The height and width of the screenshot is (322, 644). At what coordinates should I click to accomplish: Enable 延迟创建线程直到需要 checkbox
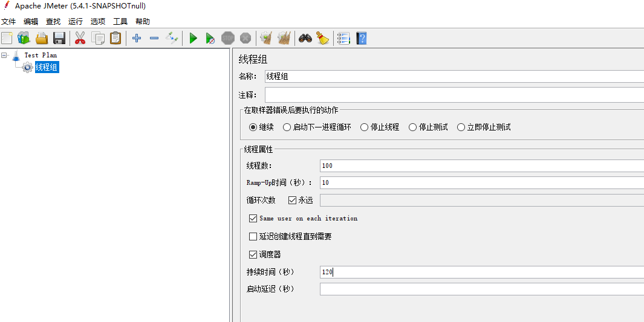[x=253, y=237]
